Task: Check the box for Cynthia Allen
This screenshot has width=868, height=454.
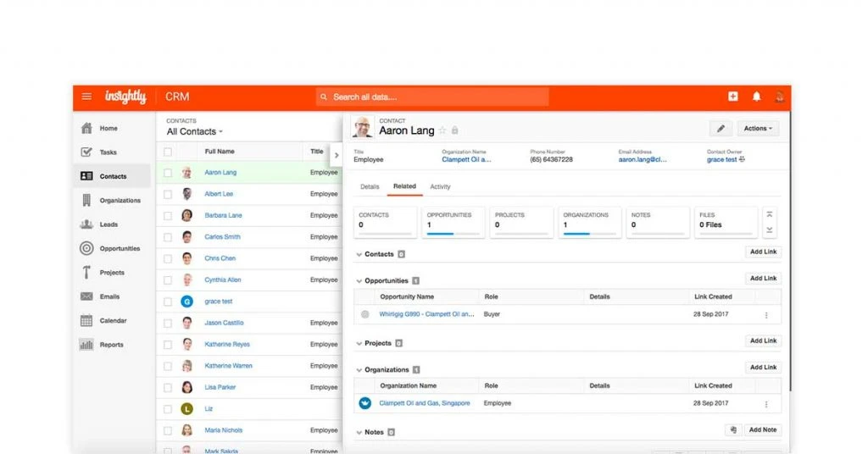Action: (168, 280)
